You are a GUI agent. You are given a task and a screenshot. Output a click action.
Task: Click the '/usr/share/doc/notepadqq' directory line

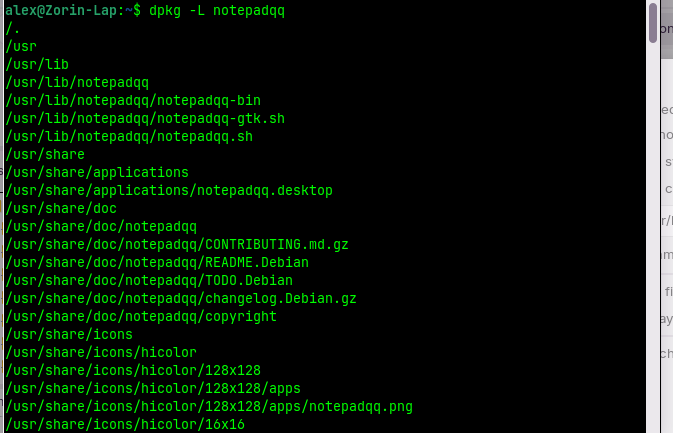(x=101, y=227)
